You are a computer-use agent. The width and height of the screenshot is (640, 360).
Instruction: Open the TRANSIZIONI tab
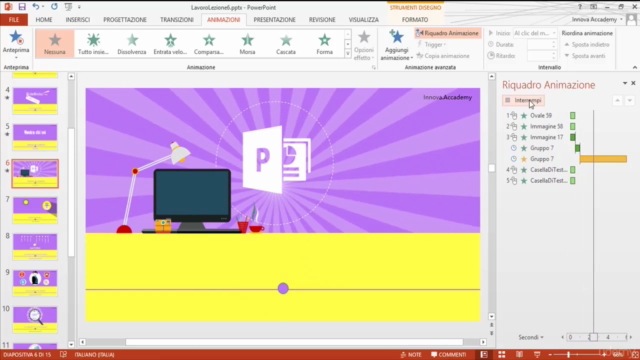(177, 20)
